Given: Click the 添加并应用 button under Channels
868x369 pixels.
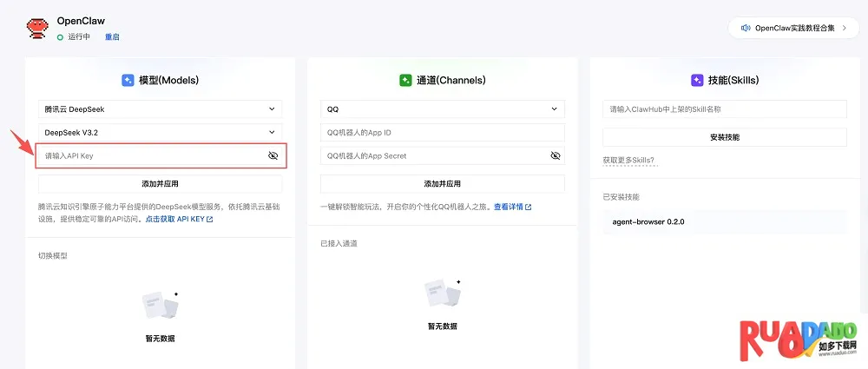Looking at the screenshot, I should (x=443, y=184).
